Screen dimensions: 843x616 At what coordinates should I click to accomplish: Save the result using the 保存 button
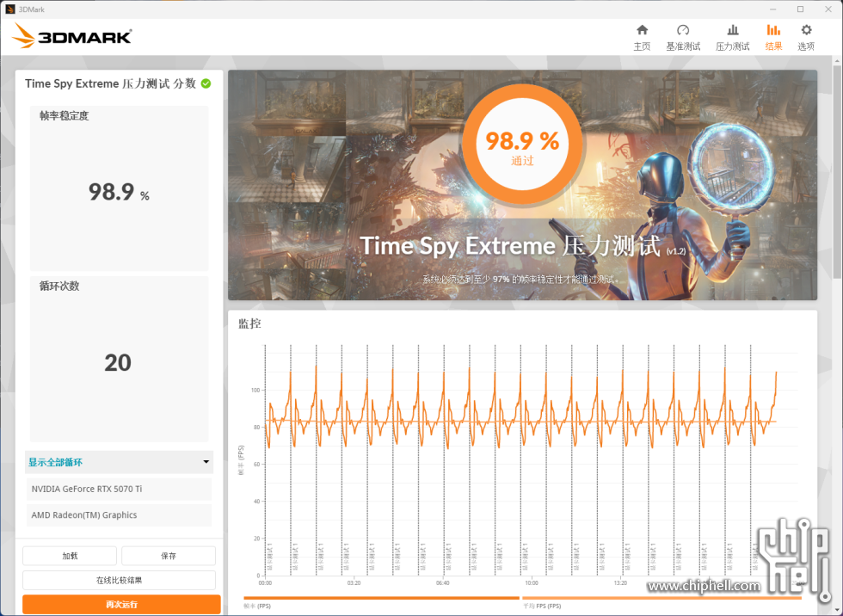[168, 556]
